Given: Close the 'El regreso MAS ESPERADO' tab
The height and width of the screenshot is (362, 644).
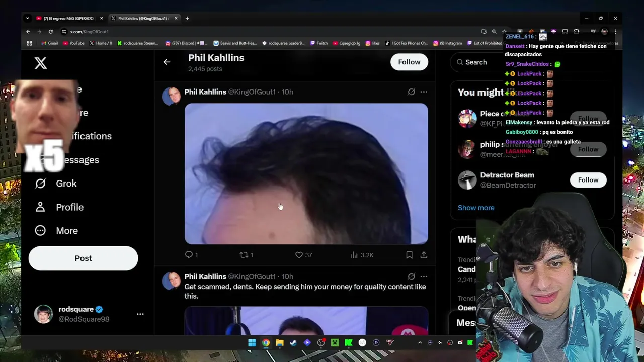Looking at the screenshot, I should (x=101, y=18).
